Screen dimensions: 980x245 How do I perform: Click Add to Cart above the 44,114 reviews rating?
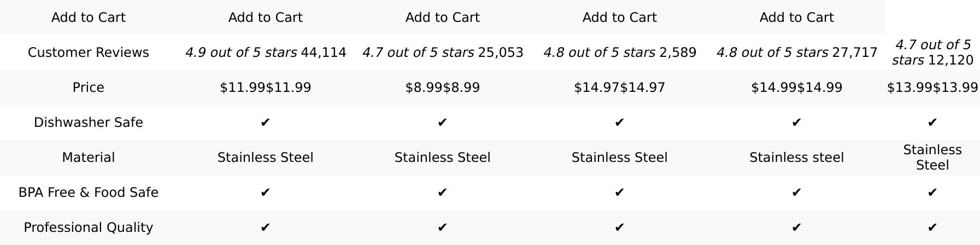pyautogui.click(x=265, y=17)
